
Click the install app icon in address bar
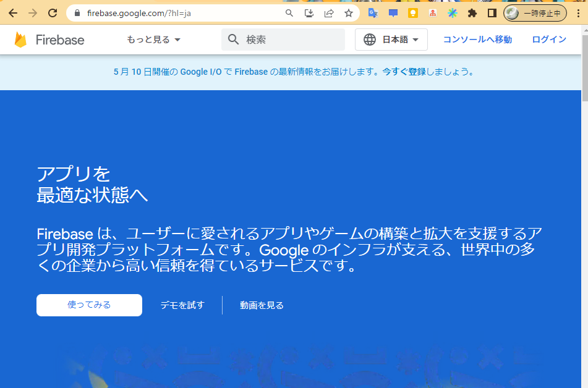(x=309, y=13)
